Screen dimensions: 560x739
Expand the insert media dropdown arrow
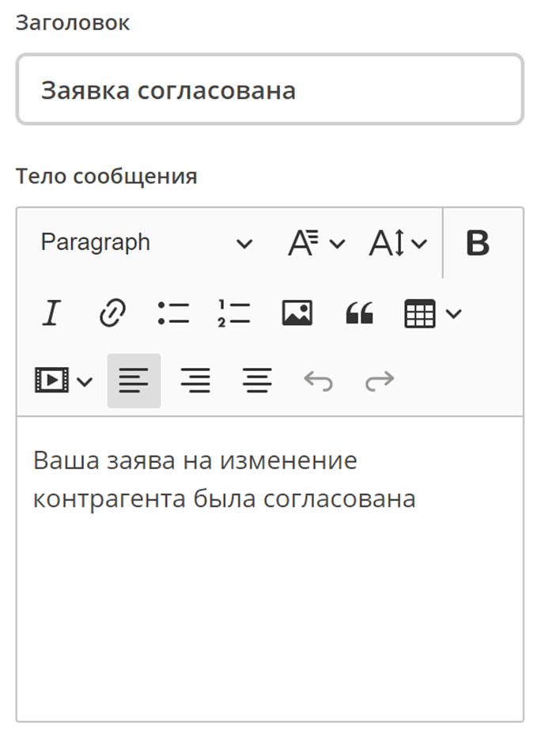click(85, 381)
